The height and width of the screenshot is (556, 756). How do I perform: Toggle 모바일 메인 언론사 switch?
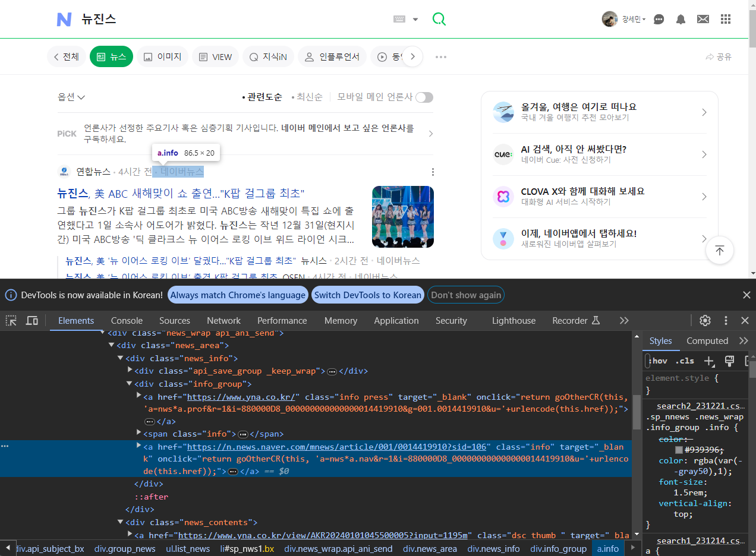[x=424, y=97]
